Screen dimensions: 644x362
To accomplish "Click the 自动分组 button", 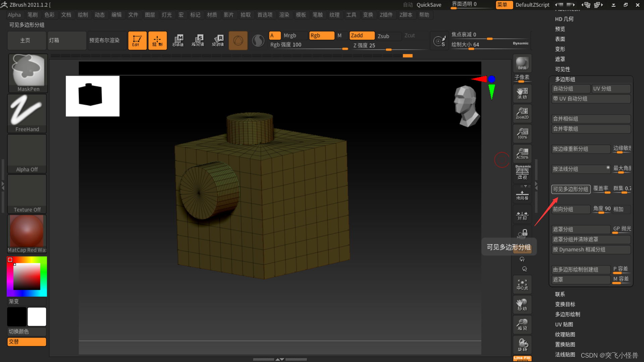I will (x=570, y=89).
